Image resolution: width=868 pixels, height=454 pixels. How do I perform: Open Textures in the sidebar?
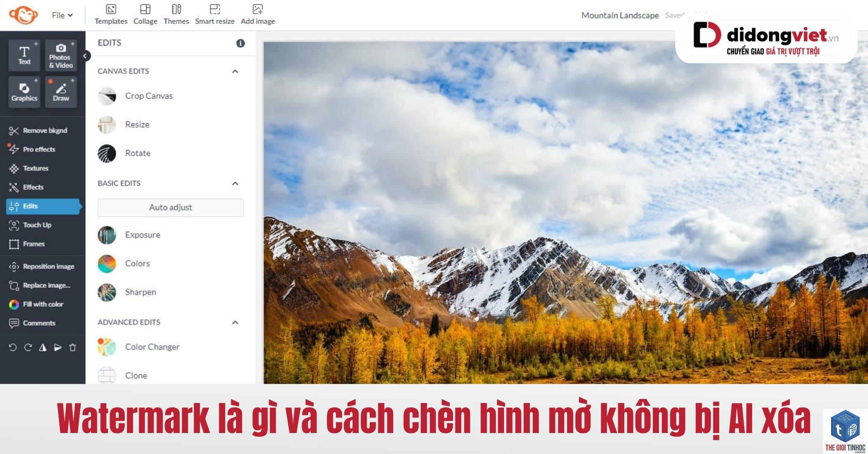pyautogui.click(x=29, y=168)
